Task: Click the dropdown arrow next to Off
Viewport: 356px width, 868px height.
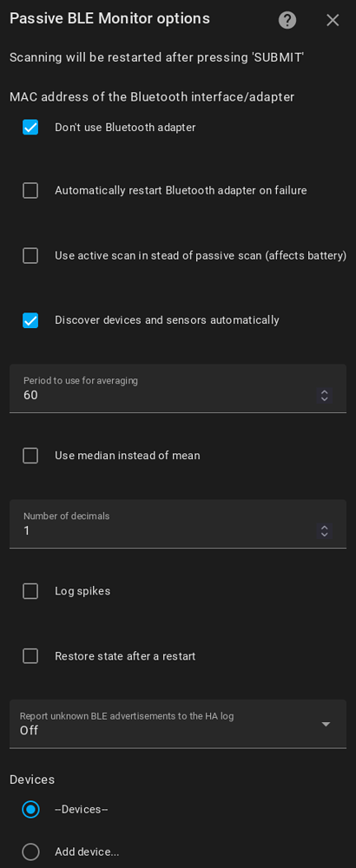Action: tap(326, 725)
